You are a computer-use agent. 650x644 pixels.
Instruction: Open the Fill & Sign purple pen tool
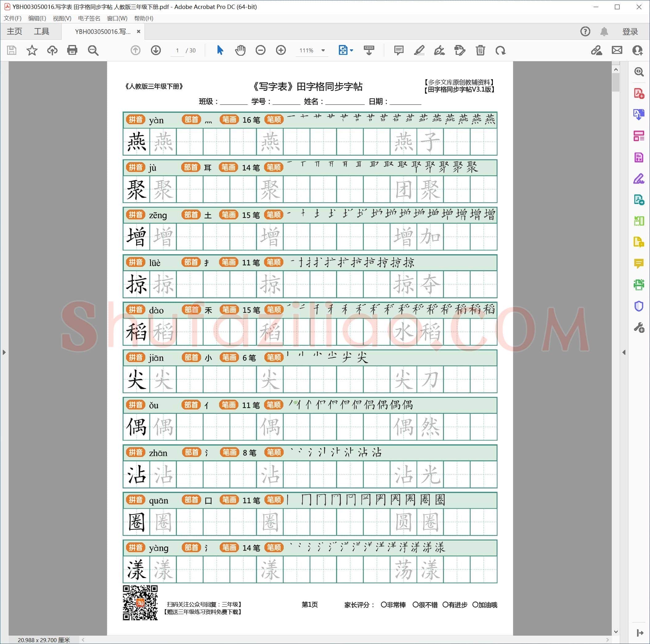click(639, 178)
